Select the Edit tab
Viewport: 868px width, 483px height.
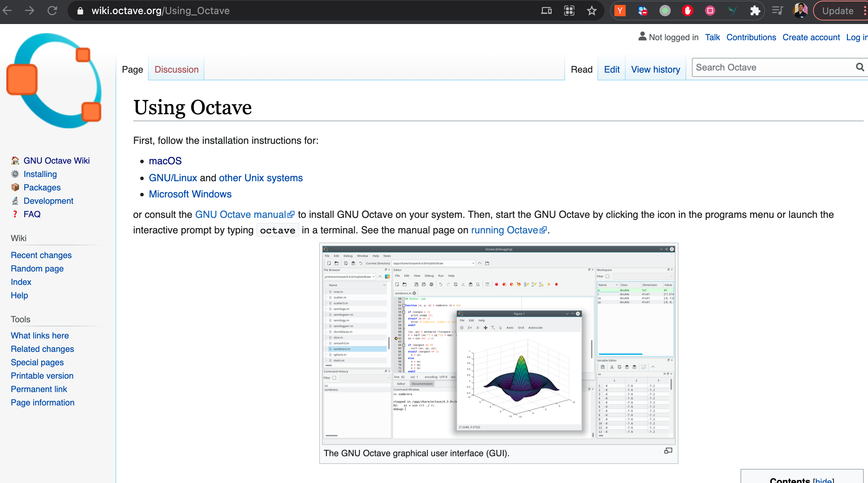[x=612, y=69]
